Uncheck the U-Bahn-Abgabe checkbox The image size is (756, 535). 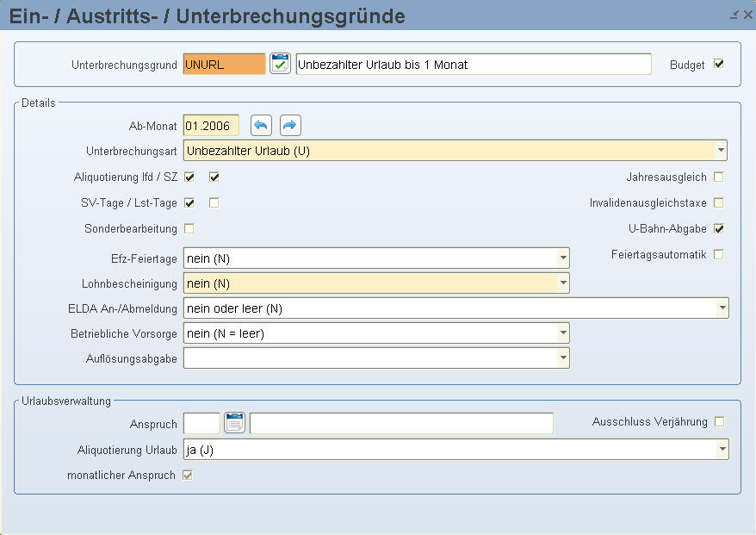click(x=719, y=229)
